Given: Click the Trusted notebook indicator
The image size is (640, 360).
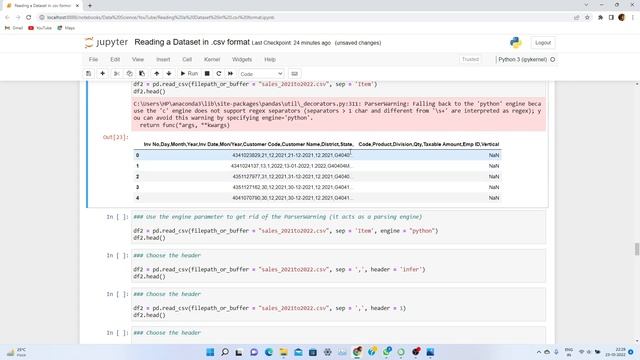Looking at the screenshot, I should 470,60.
